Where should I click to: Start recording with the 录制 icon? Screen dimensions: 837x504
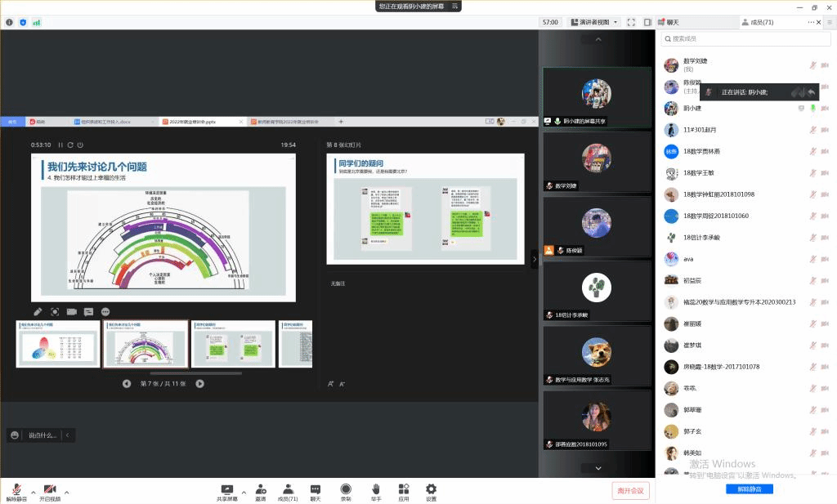pos(346,488)
